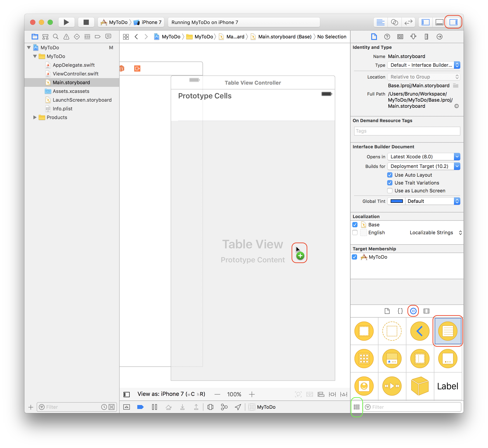Select Assets.xcassets

pyautogui.click(x=71, y=91)
